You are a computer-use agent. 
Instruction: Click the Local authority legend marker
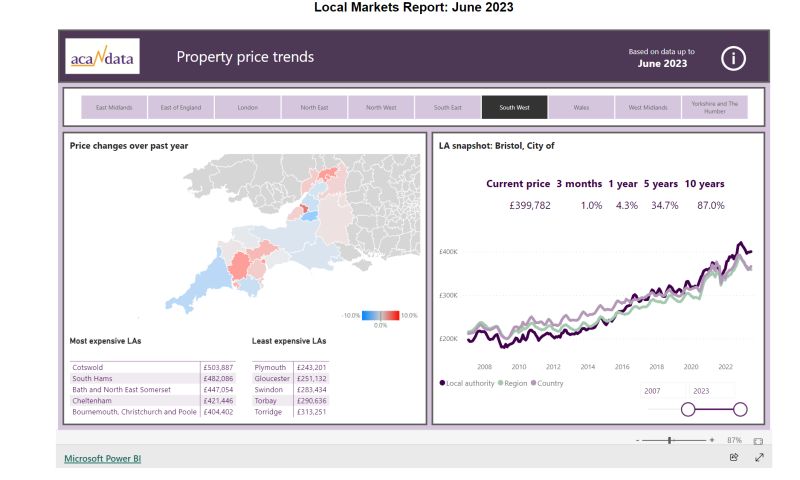(x=442, y=383)
